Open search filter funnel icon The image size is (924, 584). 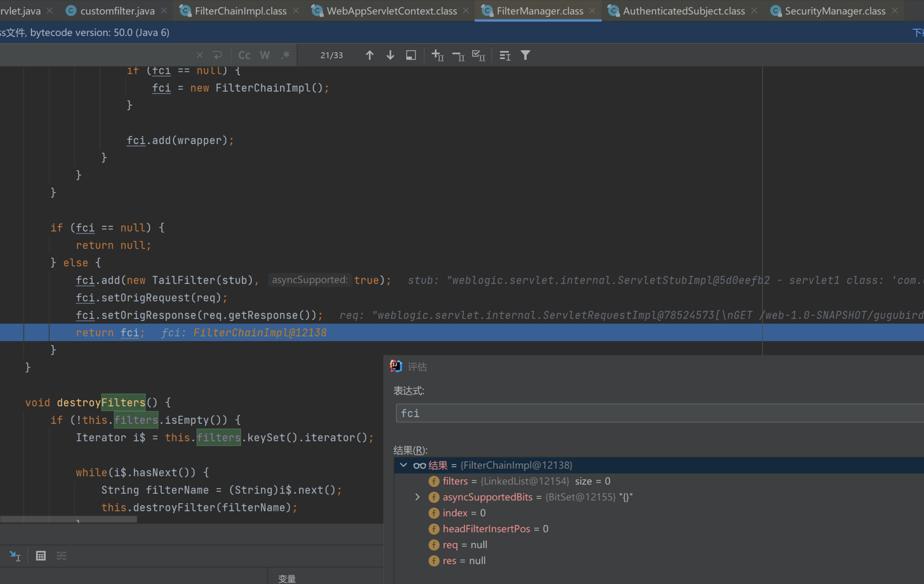coord(525,55)
